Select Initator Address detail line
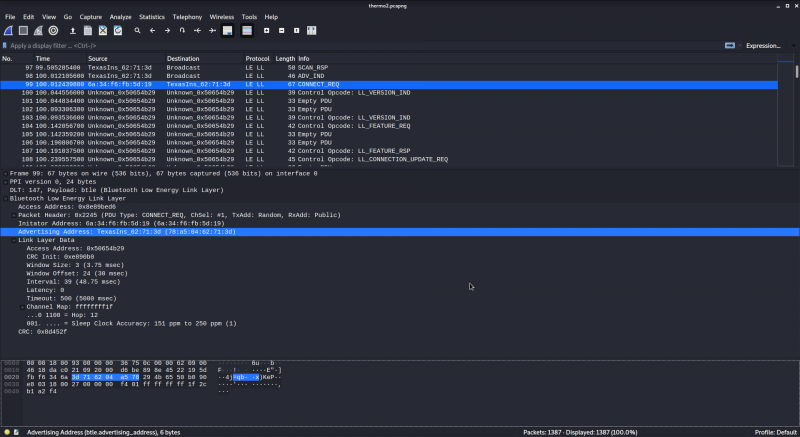The image size is (800, 437). [x=121, y=223]
